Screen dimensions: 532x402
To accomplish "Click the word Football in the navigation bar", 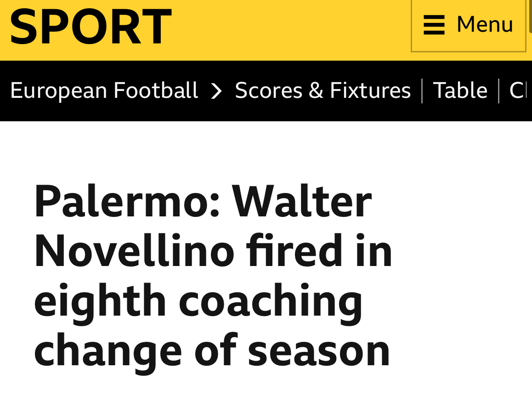I will pos(155,90).
